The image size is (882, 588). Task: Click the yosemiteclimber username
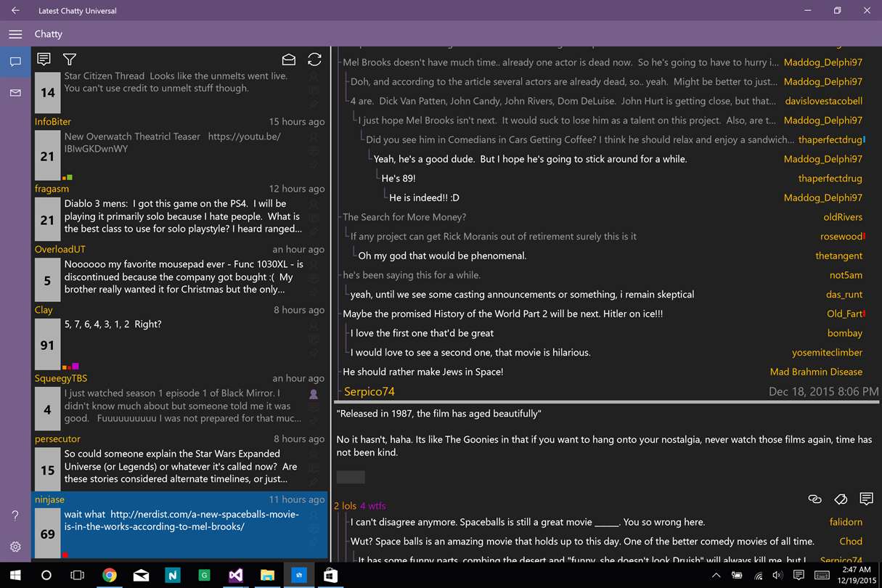point(827,353)
